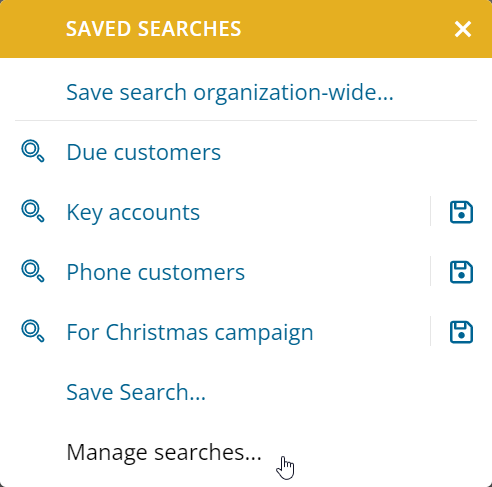Select the For Christmas campaign search
Image resolution: width=492 pixels, height=487 pixels.
click(x=190, y=333)
